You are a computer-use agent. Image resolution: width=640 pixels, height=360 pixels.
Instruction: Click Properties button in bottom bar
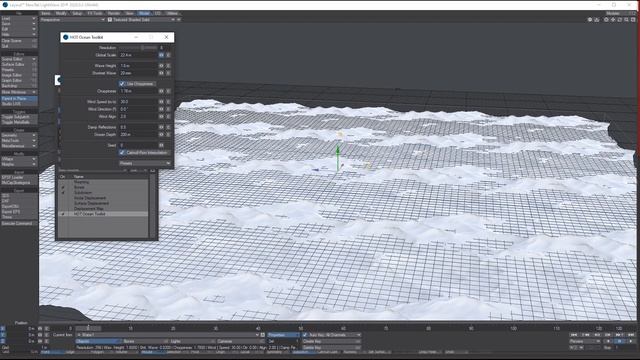283,335
